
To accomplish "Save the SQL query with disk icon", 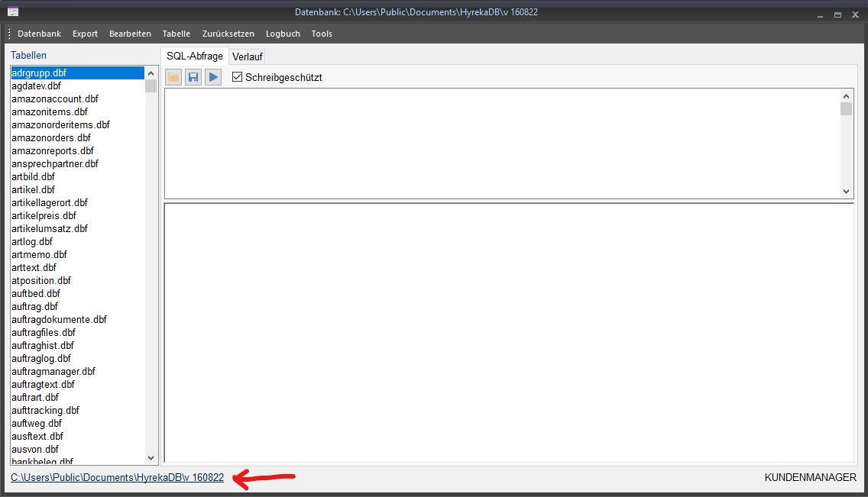I will [193, 77].
